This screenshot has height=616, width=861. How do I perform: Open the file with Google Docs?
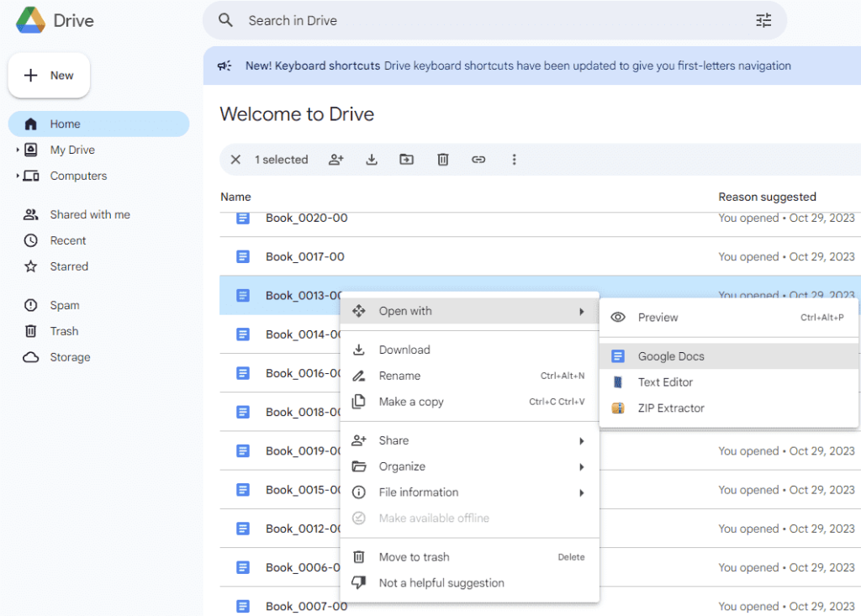(x=729, y=356)
